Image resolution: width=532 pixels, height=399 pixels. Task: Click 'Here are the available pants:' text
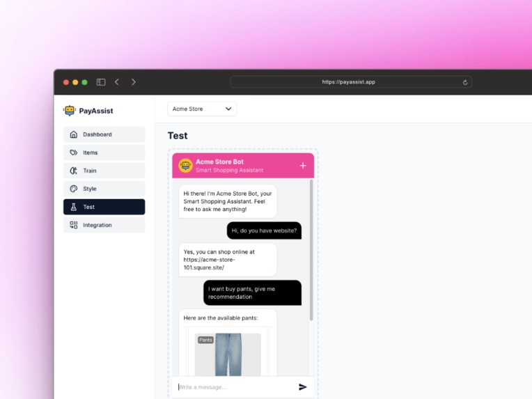pos(221,318)
